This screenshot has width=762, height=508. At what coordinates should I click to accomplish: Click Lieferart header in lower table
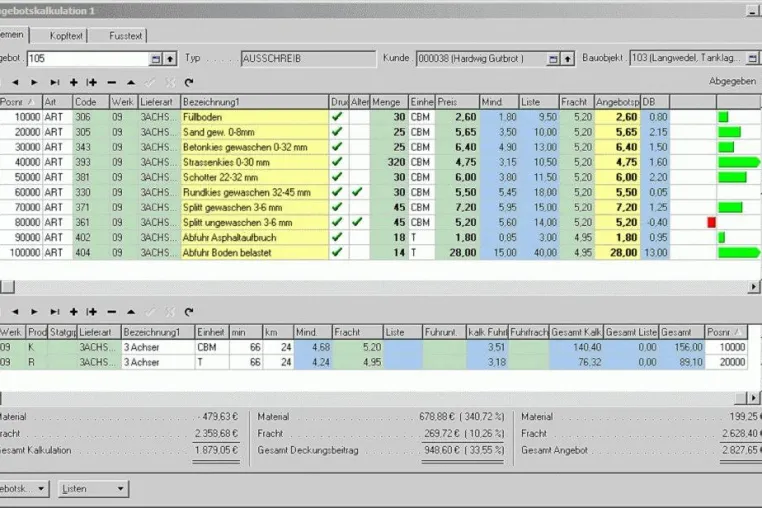click(x=99, y=332)
